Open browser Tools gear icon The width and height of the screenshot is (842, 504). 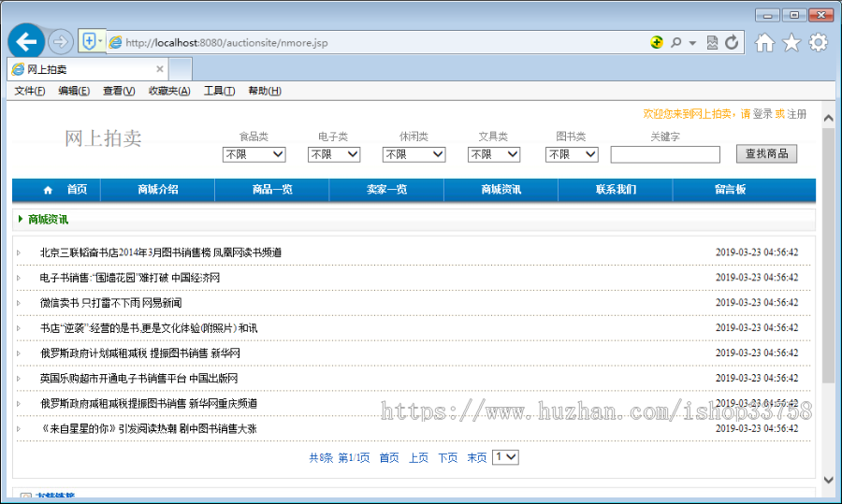pyautogui.click(x=819, y=42)
